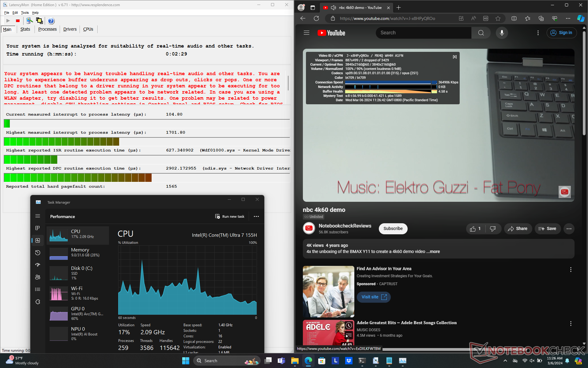Open YouTube settings three-dot menu
The image size is (588, 368).
tap(538, 33)
